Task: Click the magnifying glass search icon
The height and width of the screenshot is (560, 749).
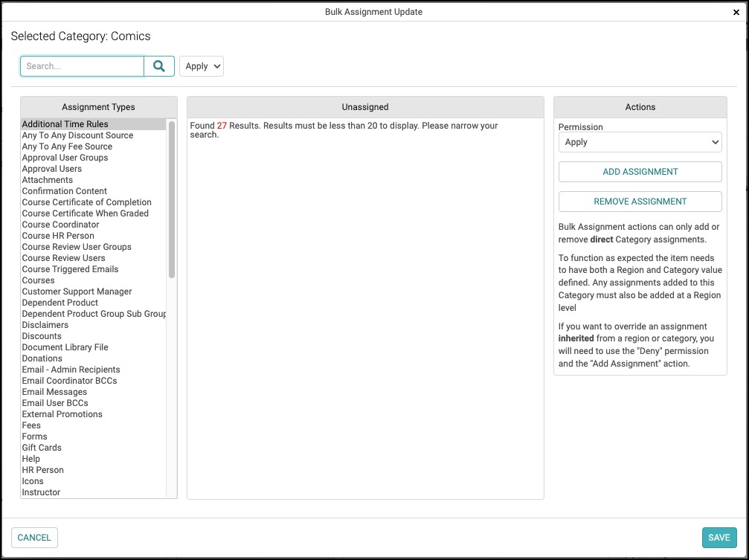Action: click(159, 66)
